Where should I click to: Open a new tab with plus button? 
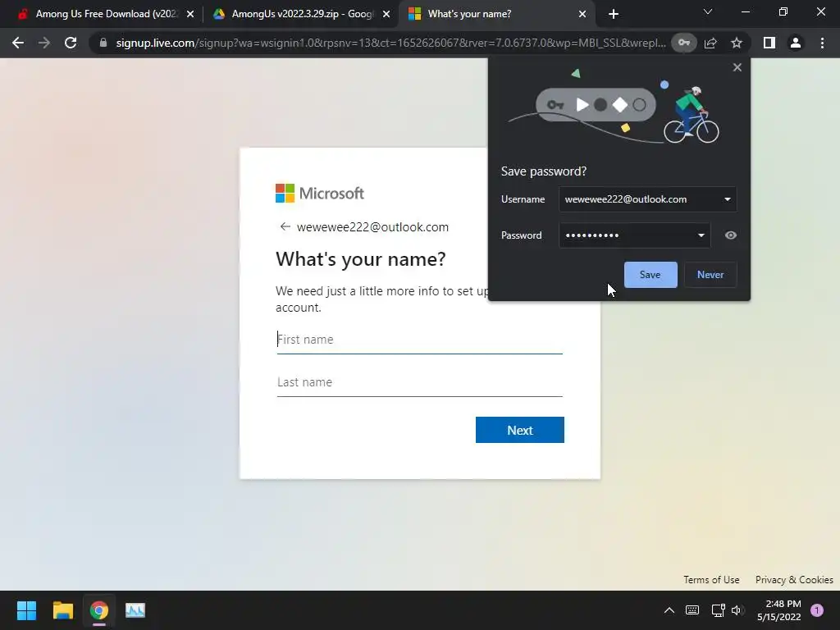[x=614, y=14]
